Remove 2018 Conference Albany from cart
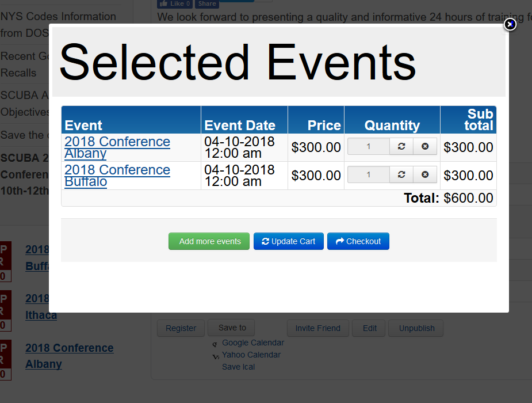This screenshot has width=532, height=403. point(425,146)
